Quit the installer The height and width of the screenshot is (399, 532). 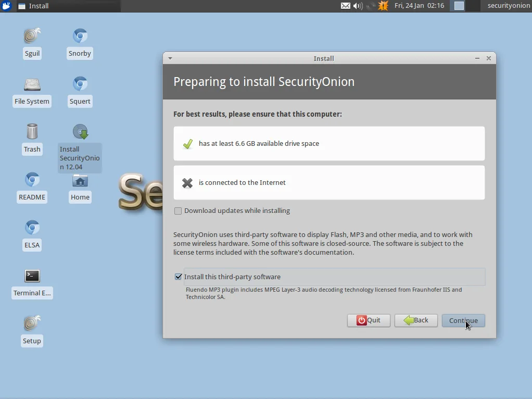tap(369, 320)
